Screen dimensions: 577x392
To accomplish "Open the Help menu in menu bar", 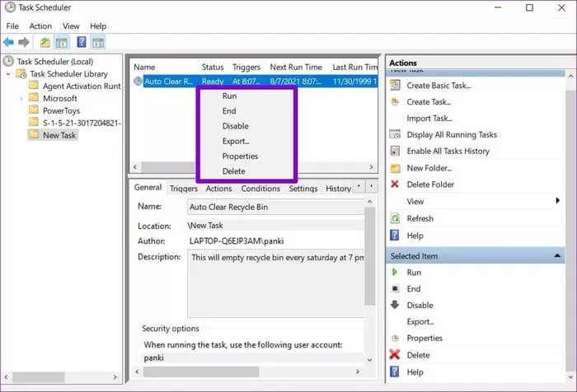I will 98,26.
